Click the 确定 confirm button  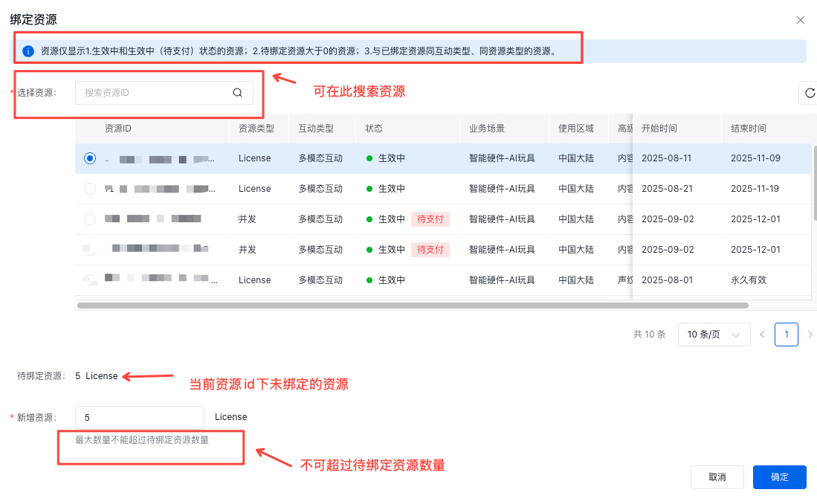point(779,477)
